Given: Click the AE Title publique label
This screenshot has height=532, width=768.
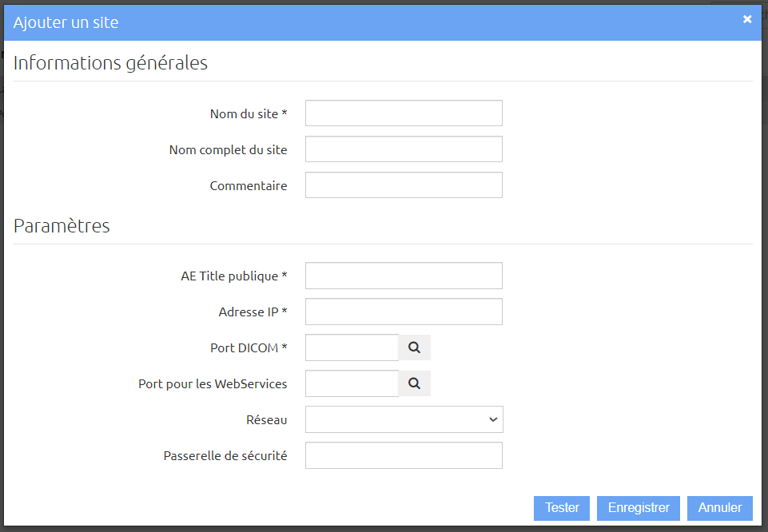Looking at the screenshot, I should pyautogui.click(x=234, y=276).
